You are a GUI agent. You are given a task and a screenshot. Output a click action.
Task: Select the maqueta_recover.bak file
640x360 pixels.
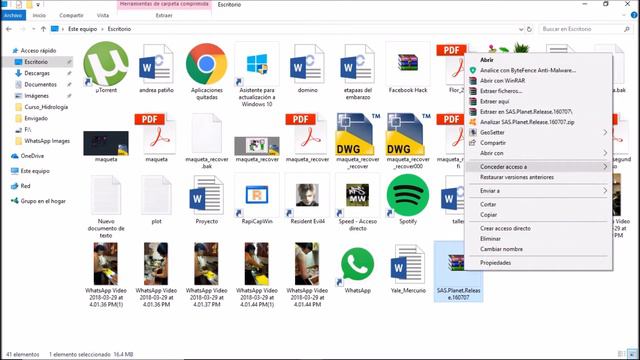click(207, 134)
